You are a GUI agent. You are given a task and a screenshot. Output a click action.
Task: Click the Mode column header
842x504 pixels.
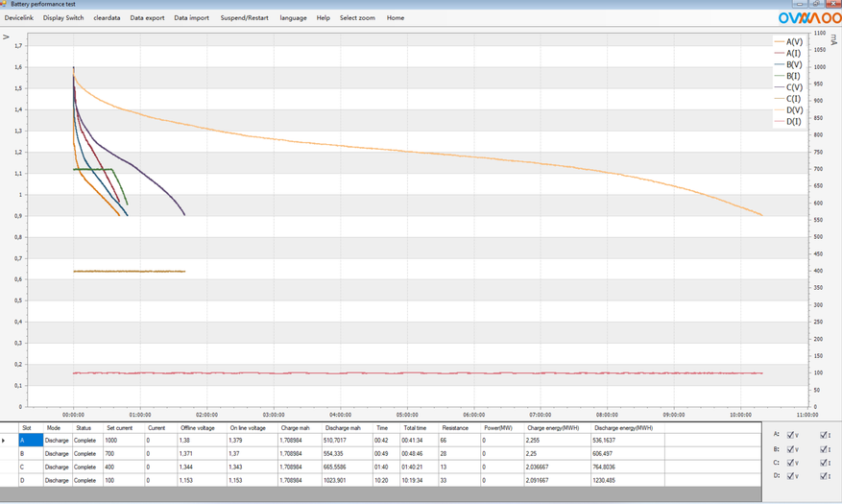coord(58,428)
